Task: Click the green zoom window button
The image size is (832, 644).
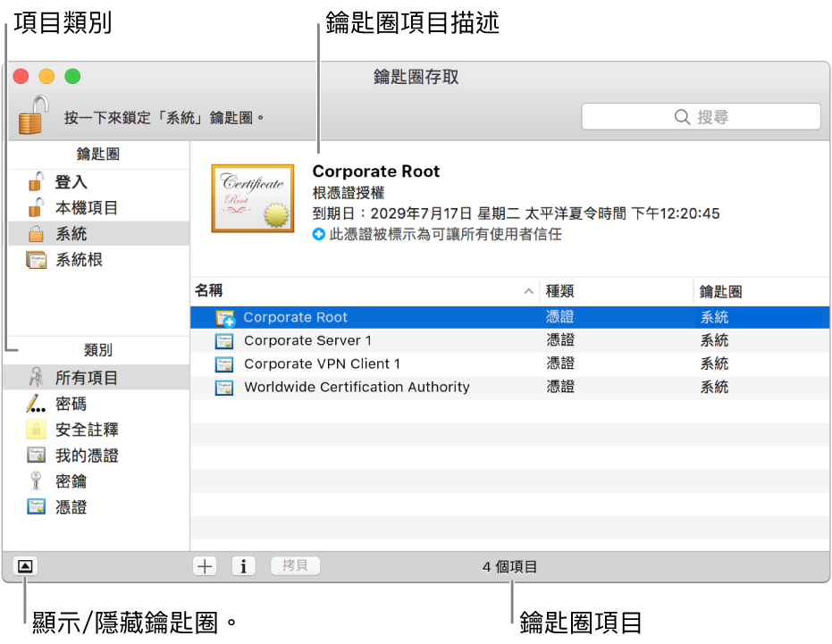Action: click(x=72, y=77)
